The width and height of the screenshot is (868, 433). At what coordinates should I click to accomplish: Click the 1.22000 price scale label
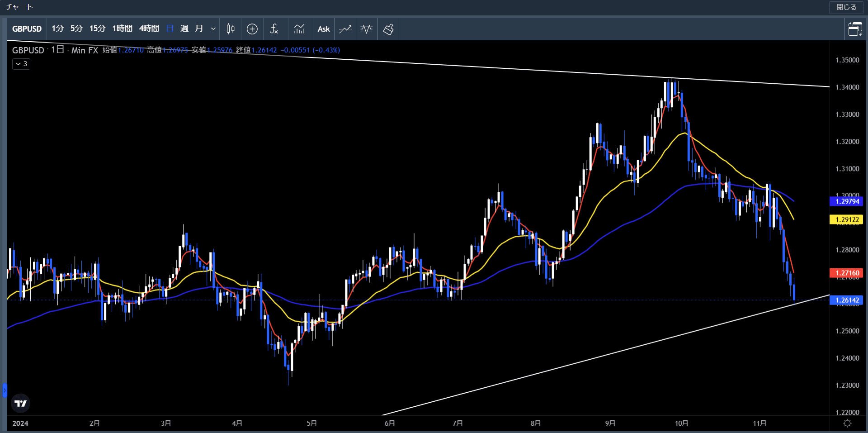tap(847, 413)
